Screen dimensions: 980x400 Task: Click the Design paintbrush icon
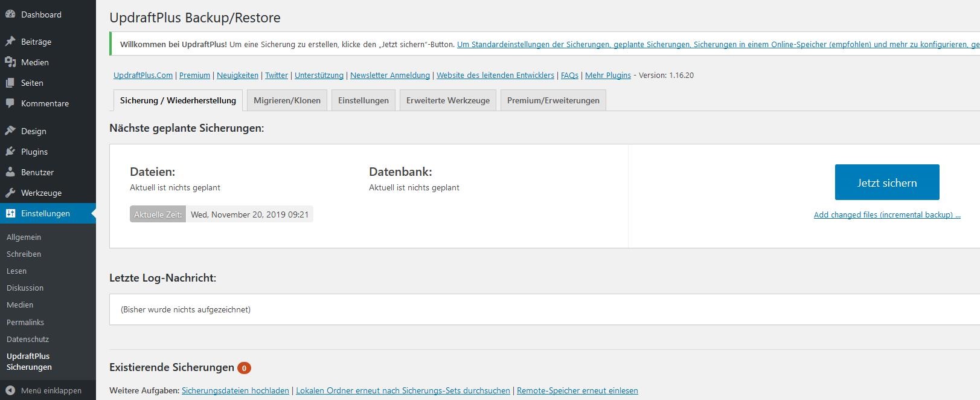10,131
